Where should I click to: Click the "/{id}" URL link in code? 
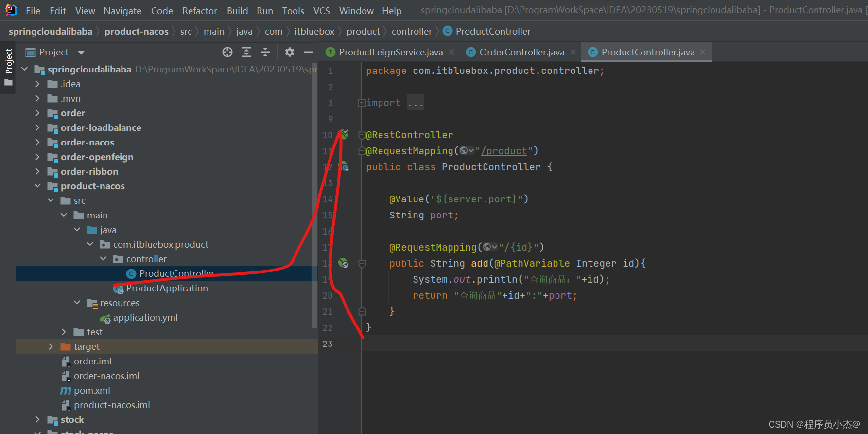tap(519, 247)
